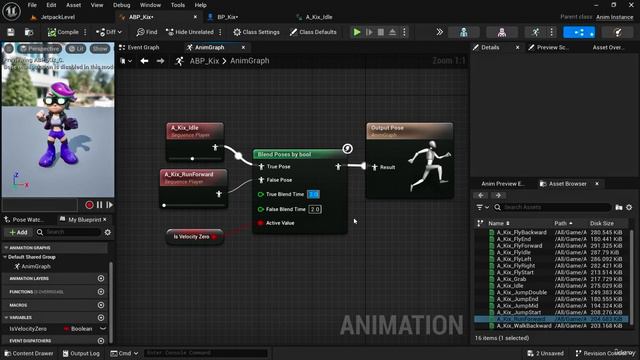This screenshot has width=640, height=360.
Task: Click True Blend Time value field
Action: [x=313, y=194]
